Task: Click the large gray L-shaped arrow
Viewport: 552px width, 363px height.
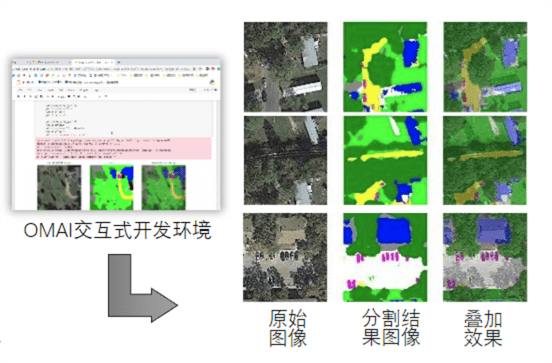Action: tap(143, 288)
